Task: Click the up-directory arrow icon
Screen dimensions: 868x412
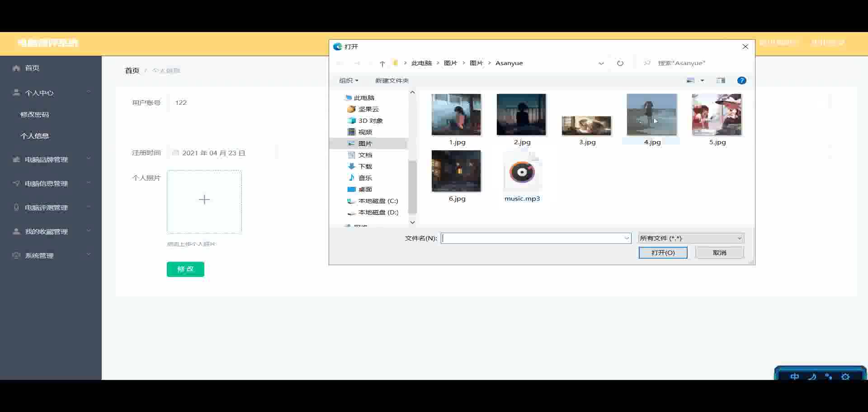Action: point(382,63)
